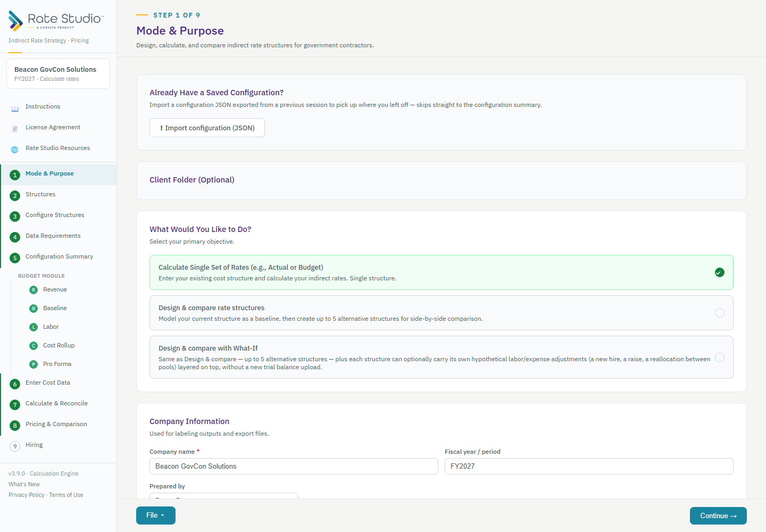Click the License Agreement document icon
The width and height of the screenshot is (766, 532).
(x=15, y=129)
